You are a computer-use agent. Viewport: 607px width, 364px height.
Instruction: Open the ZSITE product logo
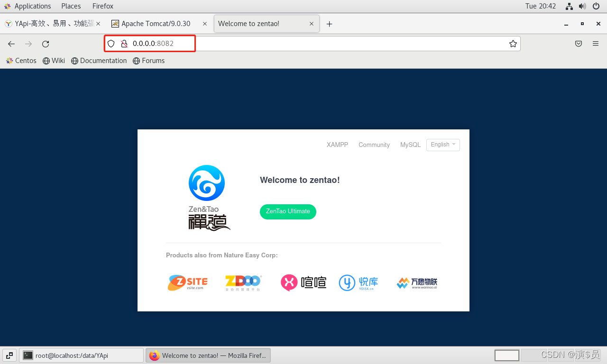click(x=188, y=282)
